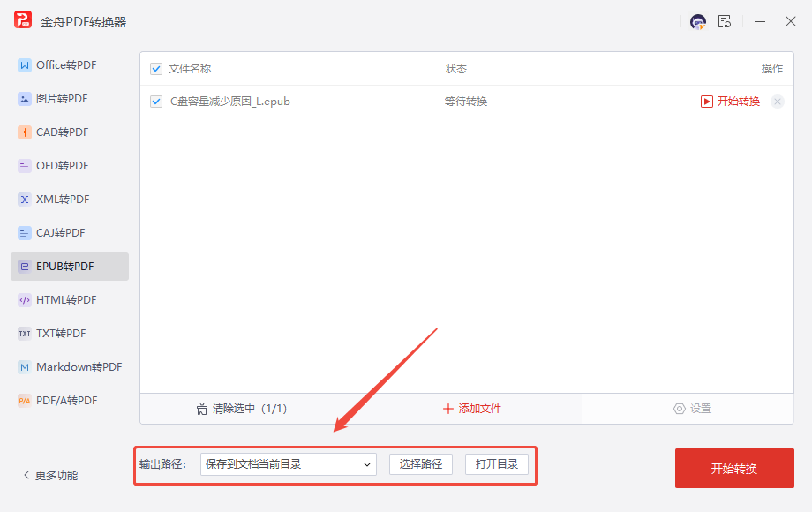
Task: Switch to 图片转PDF mode
Action: 70,99
